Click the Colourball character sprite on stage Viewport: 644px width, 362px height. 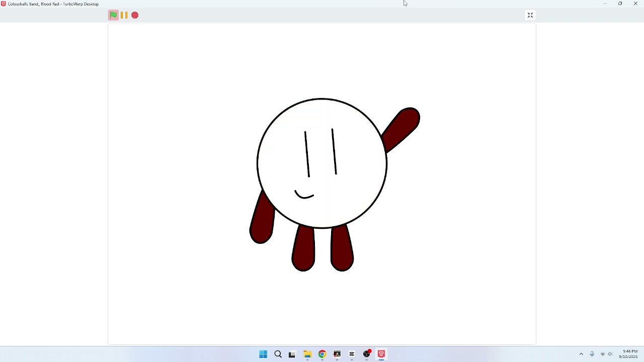(322, 163)
